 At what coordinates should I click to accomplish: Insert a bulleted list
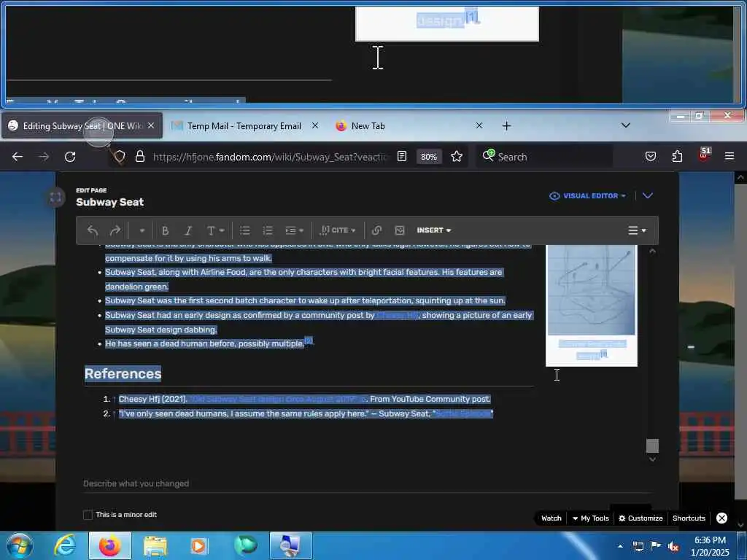point(245,230)
